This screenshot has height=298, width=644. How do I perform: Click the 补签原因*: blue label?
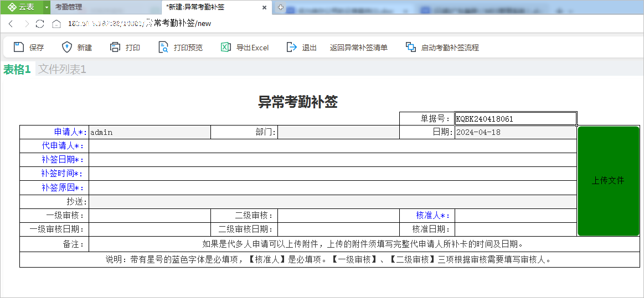click(62, 188)
